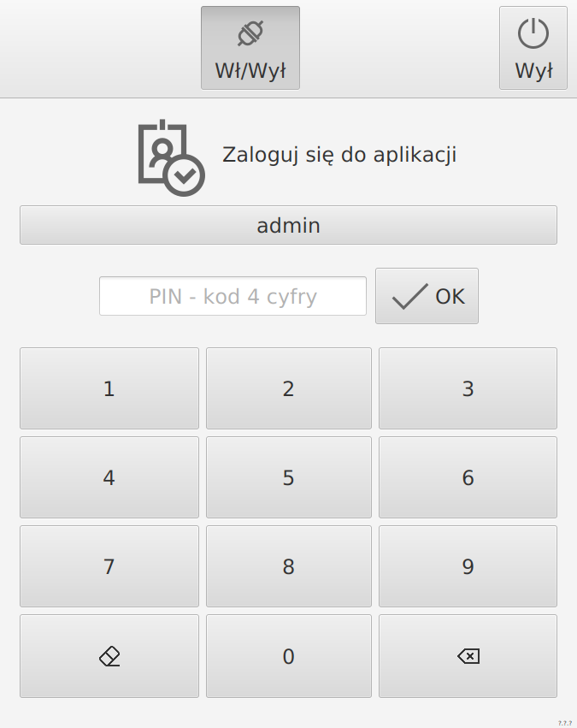The width and height of the screenshot is (577, 728).
Task: Enter digit 9 using keypad
Action: click(468, 566)
